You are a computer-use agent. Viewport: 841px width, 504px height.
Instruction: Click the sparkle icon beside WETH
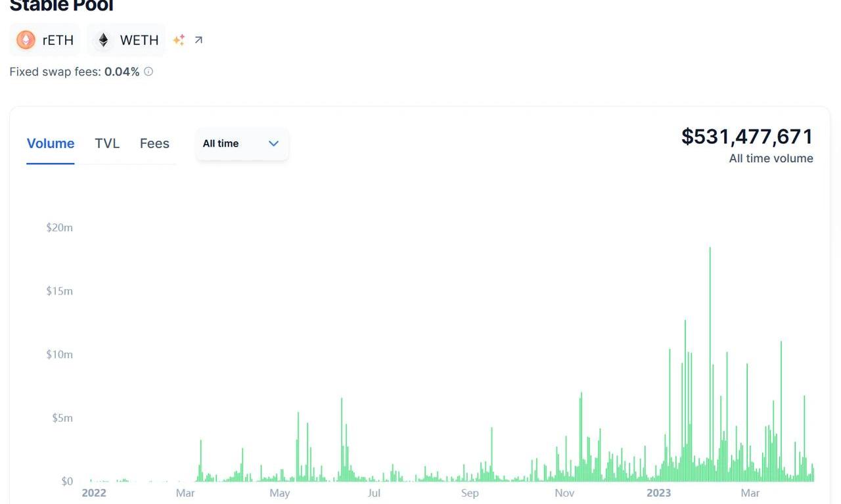179,40
